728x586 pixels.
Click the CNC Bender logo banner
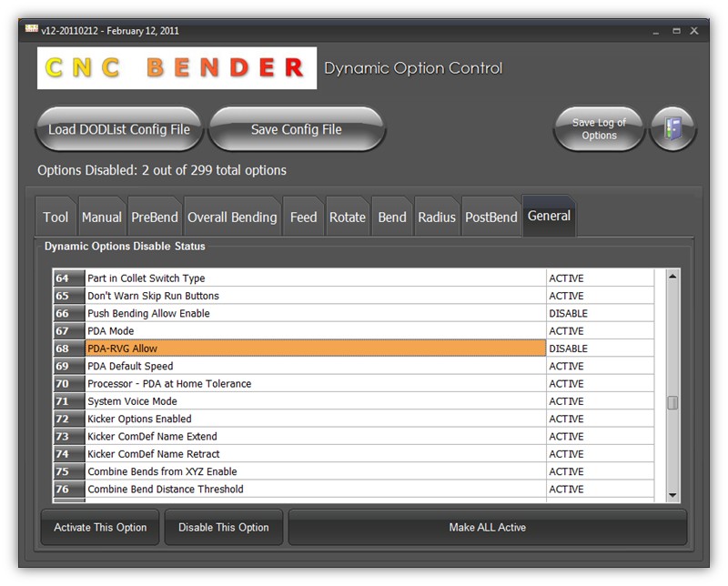(177, 68)
